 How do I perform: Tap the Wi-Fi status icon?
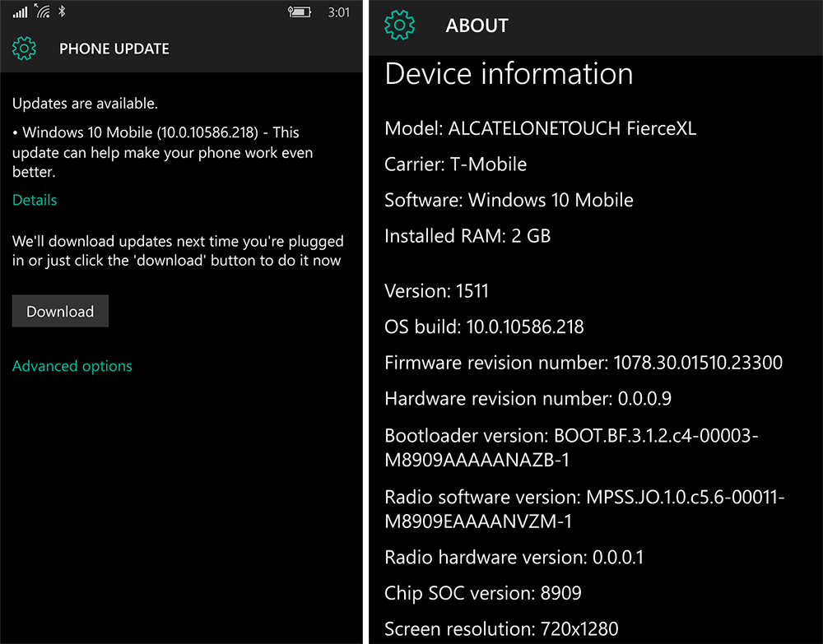[x=43, y=11]
